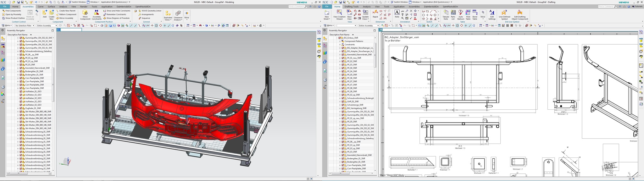Click the Add component icon
Viewport: 644px width, 181px height.
[x=45, y=13]
